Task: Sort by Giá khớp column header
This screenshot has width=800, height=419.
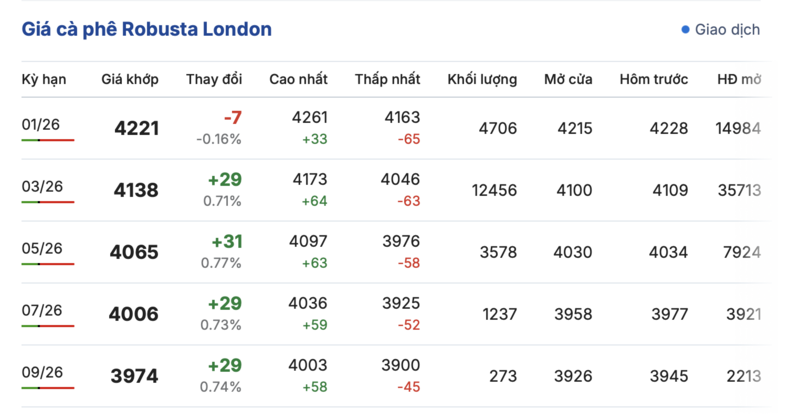Action: (130, 79)
